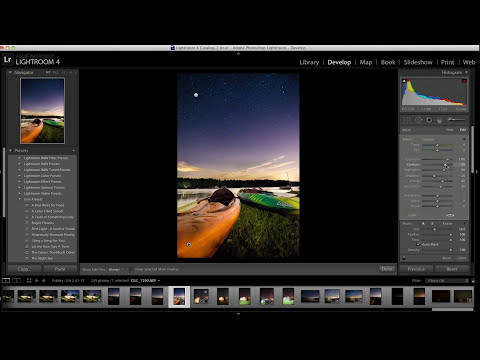Open the brush Color swatch
This screenshot has width=480, height=360.
click(x=450, y=215)
